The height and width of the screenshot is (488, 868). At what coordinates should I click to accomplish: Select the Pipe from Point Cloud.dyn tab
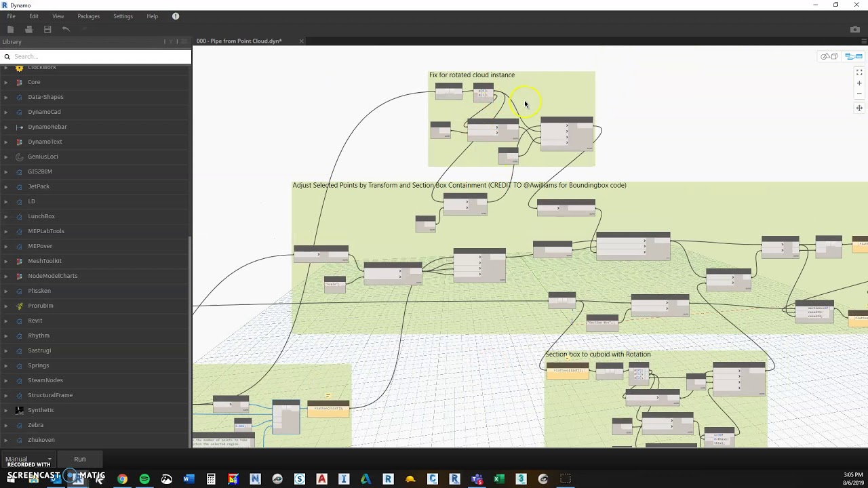click(239, 41)
